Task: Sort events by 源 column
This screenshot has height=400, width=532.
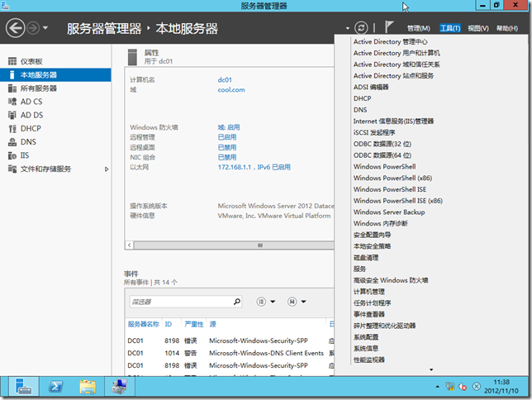Action: point(213,324)
